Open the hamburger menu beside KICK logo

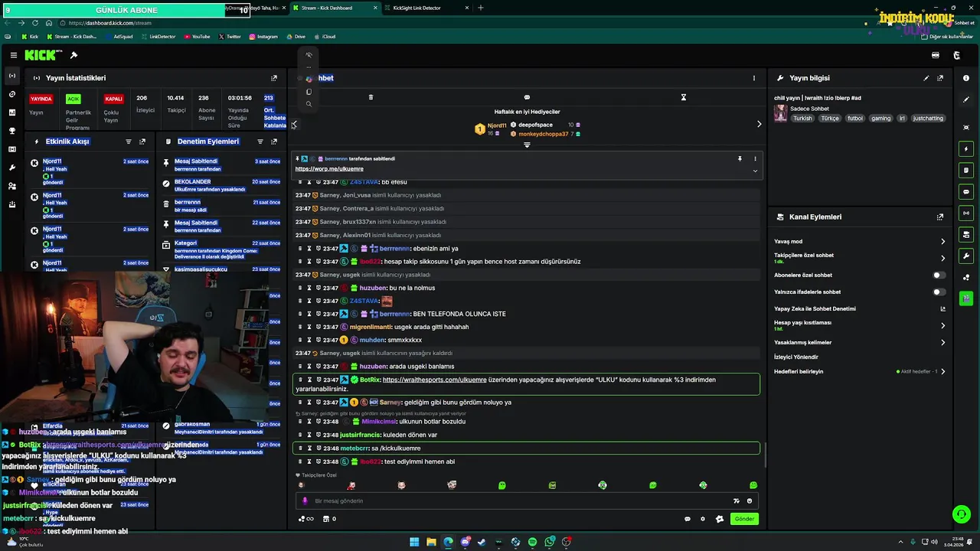tap(14, 55)
